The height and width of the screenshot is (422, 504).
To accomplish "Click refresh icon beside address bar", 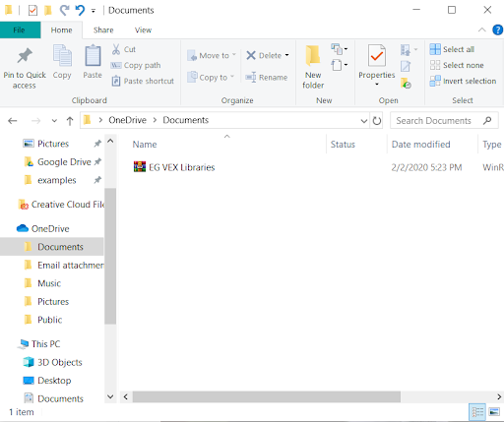I will tap(377, 121).
